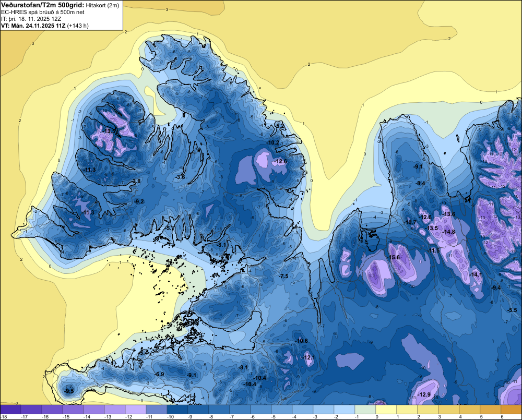The height and width of the screenshot is (420, 522).
Task: Click the -15.6 temperature label
Action: pyautogui.click(x=394, y=258)
